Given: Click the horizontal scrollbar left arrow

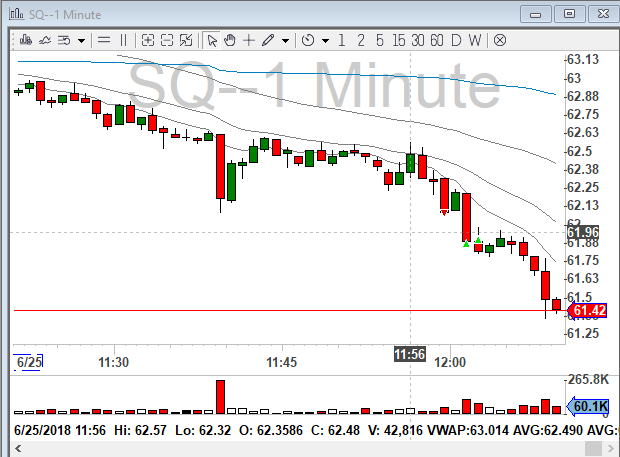Looking at the screenshot, I should click(18, 449).
